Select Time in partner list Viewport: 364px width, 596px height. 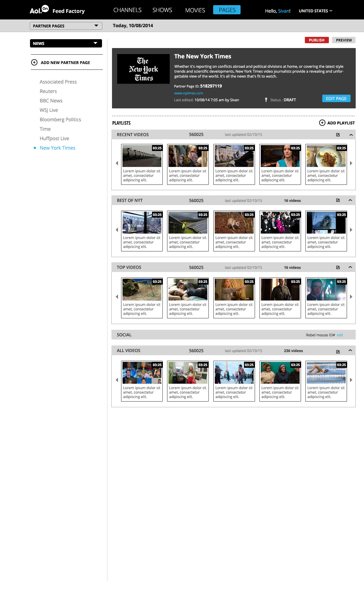pos(45,129)
